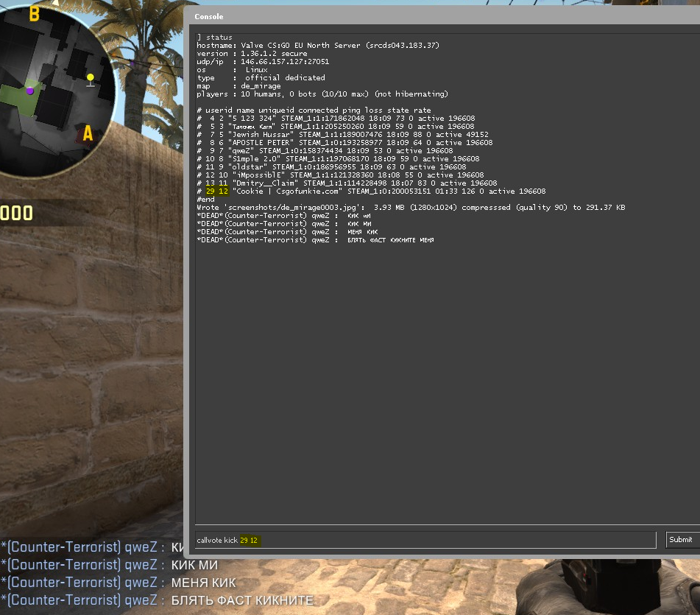Select the udp/ip 146.66.157.127:27051 line
700x615 pixels.
(263, 62)
